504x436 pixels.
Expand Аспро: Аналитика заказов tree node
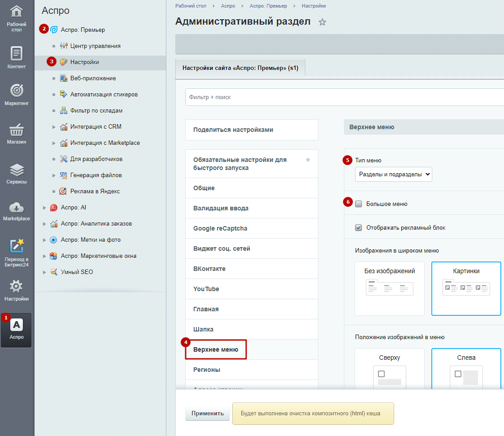tap(44, 224)
